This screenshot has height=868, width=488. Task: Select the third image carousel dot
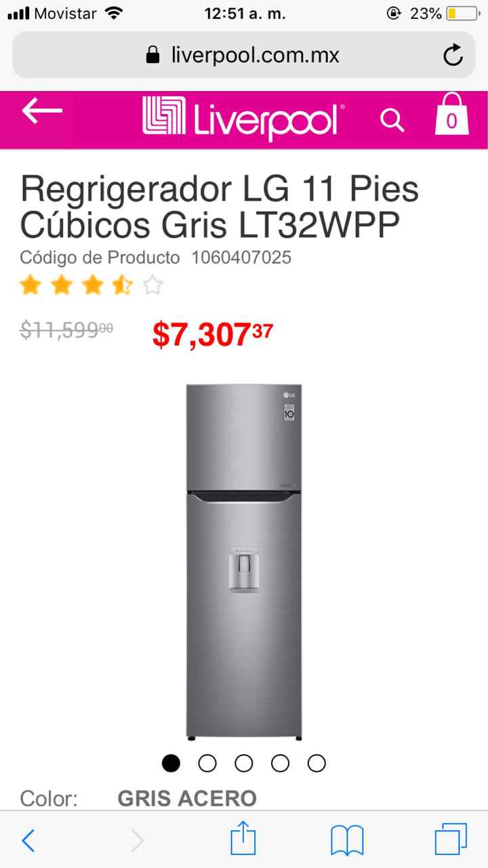[x=244, y=763]
